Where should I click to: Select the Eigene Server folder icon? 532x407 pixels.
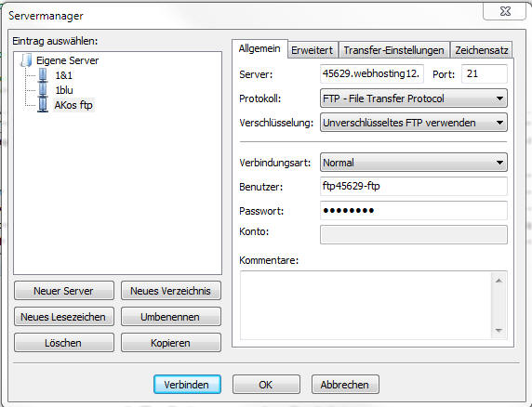26,60
